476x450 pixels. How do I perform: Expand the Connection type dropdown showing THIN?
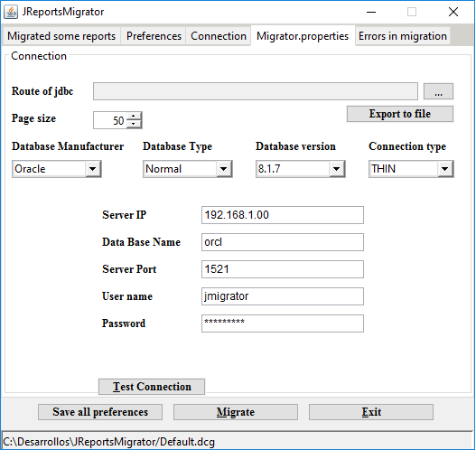(411, 169)
